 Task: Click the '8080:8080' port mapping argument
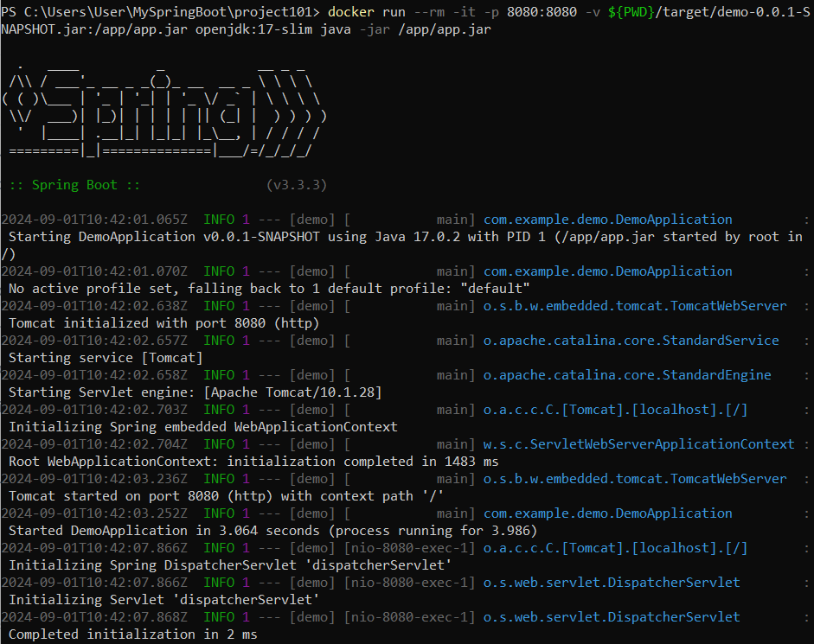pyautogui.click(x=542, y=12)
